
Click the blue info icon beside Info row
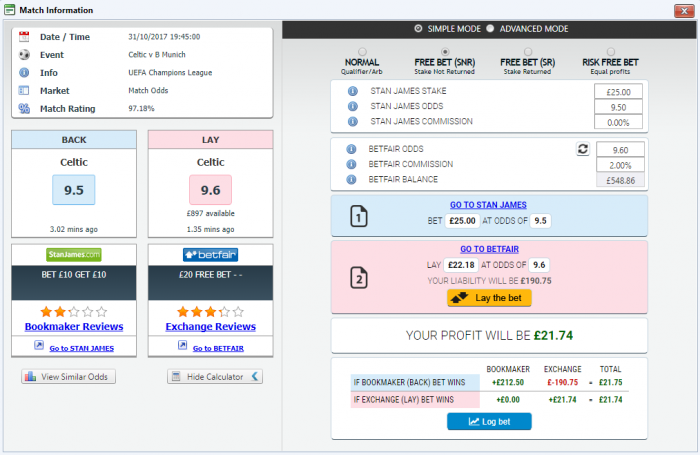pos(24,73)
